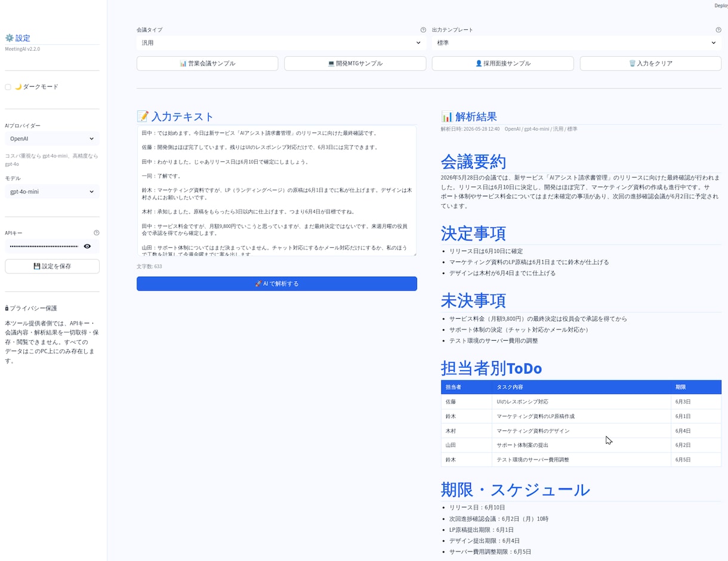The width and height of the screenshot is (728, 561).
Task: Click the プライバシー保護 label
Action: tap(31, 308)
